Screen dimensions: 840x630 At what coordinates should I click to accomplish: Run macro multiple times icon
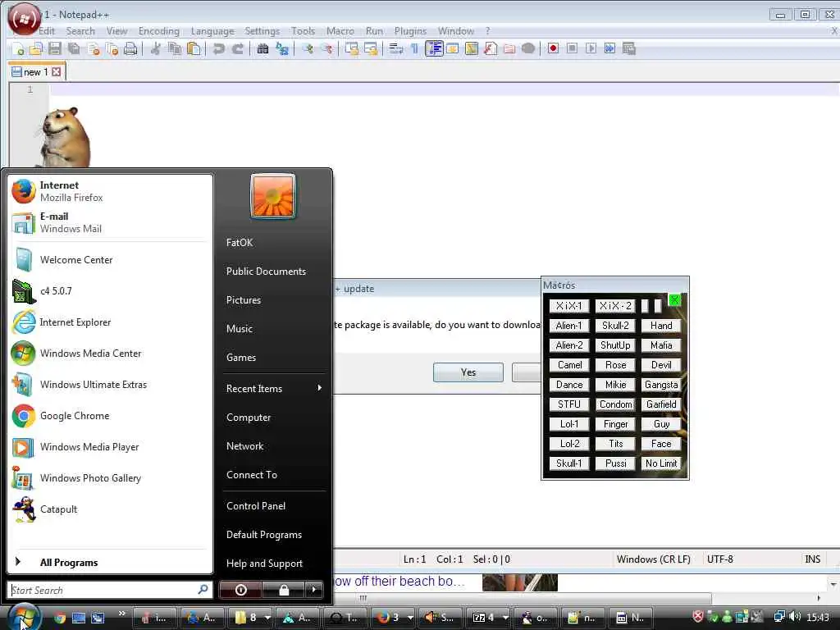[x=609, y=48]
